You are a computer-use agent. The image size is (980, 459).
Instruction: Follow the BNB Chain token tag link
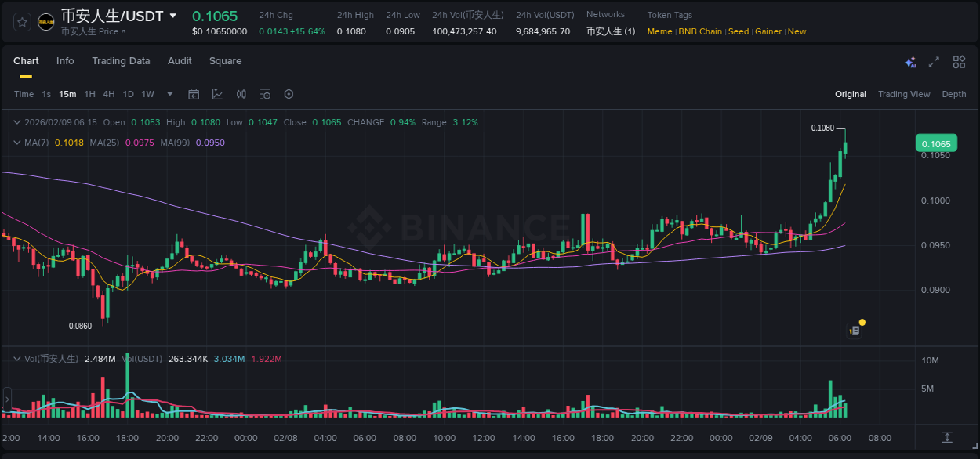click(700, 31)
